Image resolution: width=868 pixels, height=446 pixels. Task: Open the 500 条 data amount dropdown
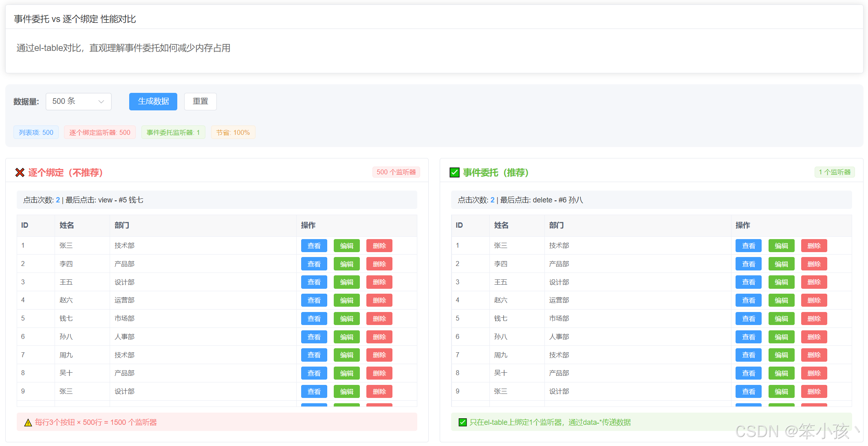(x=79, y=101)
